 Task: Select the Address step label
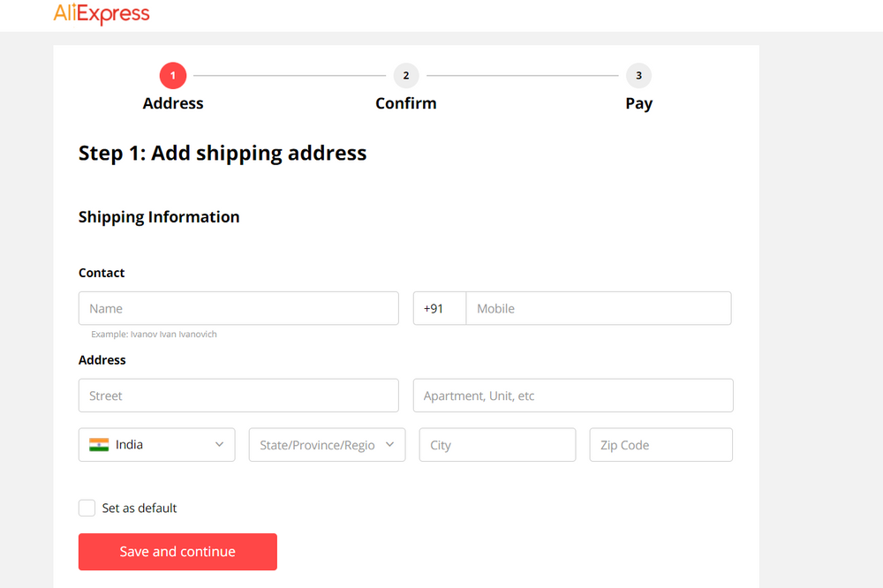173,103
